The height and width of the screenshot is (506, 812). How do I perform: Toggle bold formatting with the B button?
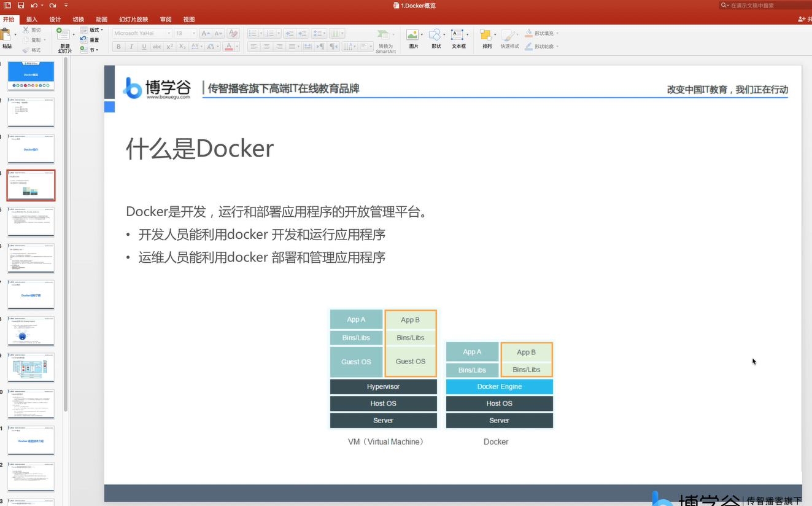118,46
